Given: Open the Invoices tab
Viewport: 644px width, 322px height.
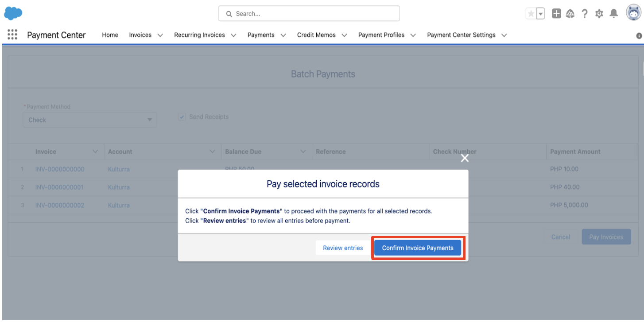Looking at the screenshot, I should point(140,35).
